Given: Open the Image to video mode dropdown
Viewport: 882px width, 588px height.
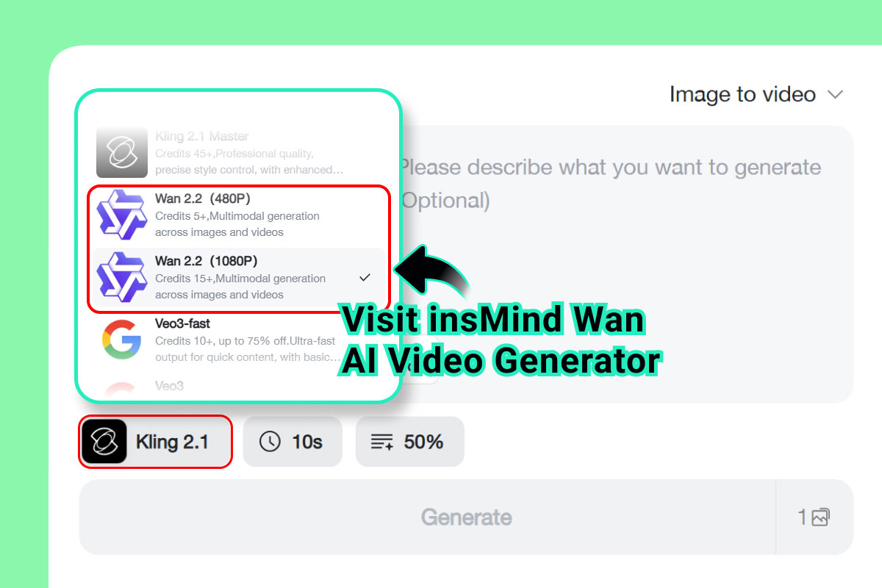Looking at the screenshot, I should pos(756,94).
